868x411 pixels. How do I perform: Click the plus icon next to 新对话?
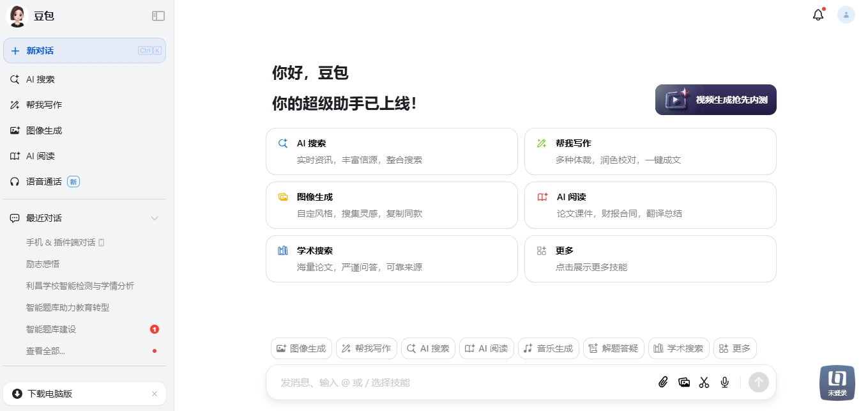(x=15, y=50)
